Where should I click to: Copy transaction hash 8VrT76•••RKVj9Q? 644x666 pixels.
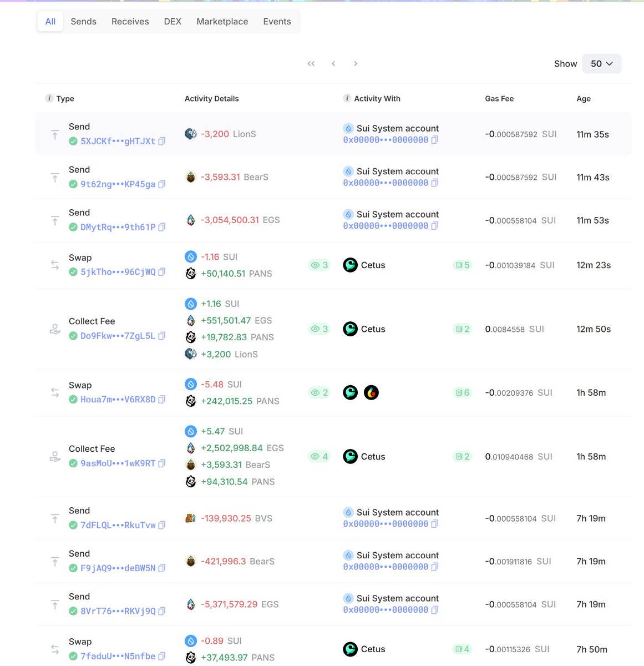[162, 611]
